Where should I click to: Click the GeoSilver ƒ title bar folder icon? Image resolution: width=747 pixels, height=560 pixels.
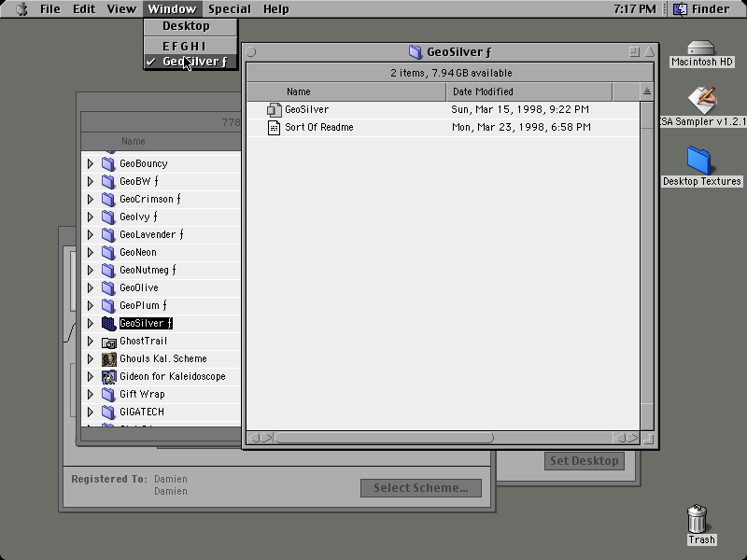point(415,52)
